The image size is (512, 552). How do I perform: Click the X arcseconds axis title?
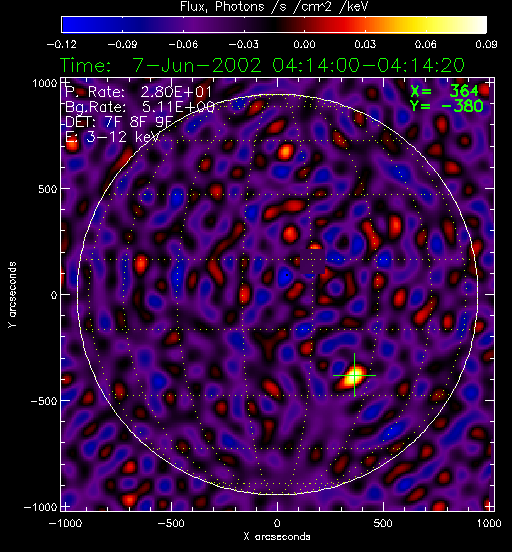277,537
